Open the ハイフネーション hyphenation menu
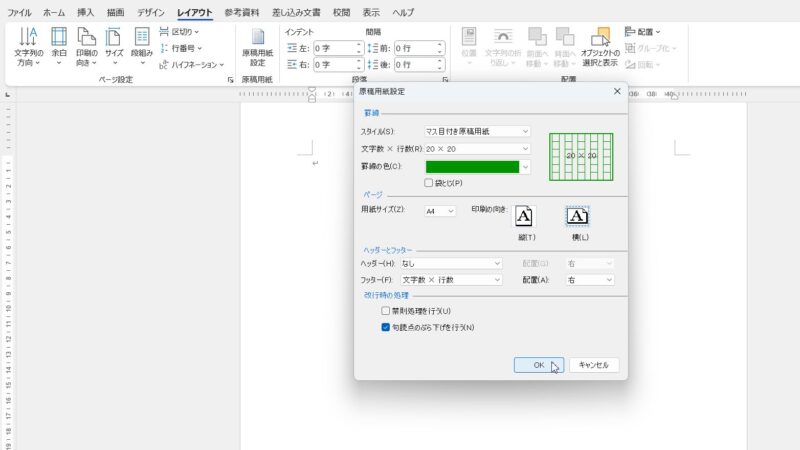 (192, 65)
